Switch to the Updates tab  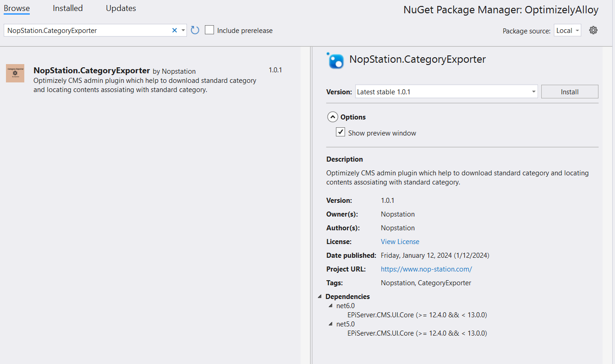point(121,8)
